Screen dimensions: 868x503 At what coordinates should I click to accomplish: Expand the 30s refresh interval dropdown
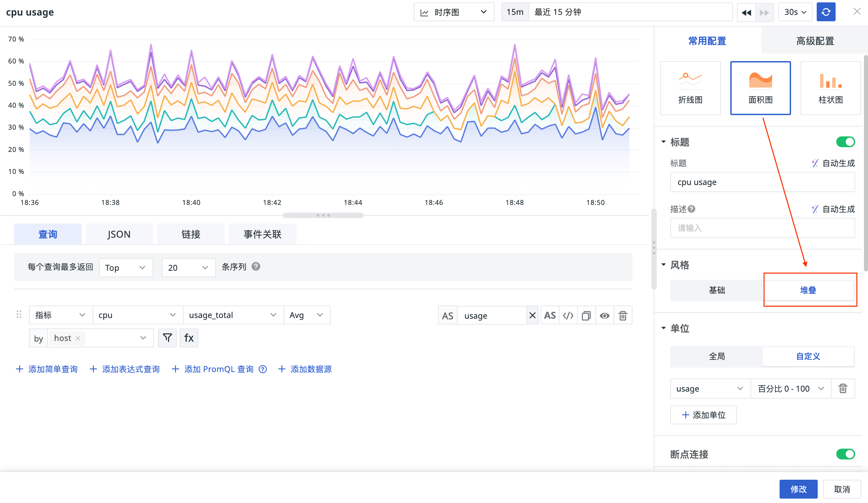[x=795, y=12]
